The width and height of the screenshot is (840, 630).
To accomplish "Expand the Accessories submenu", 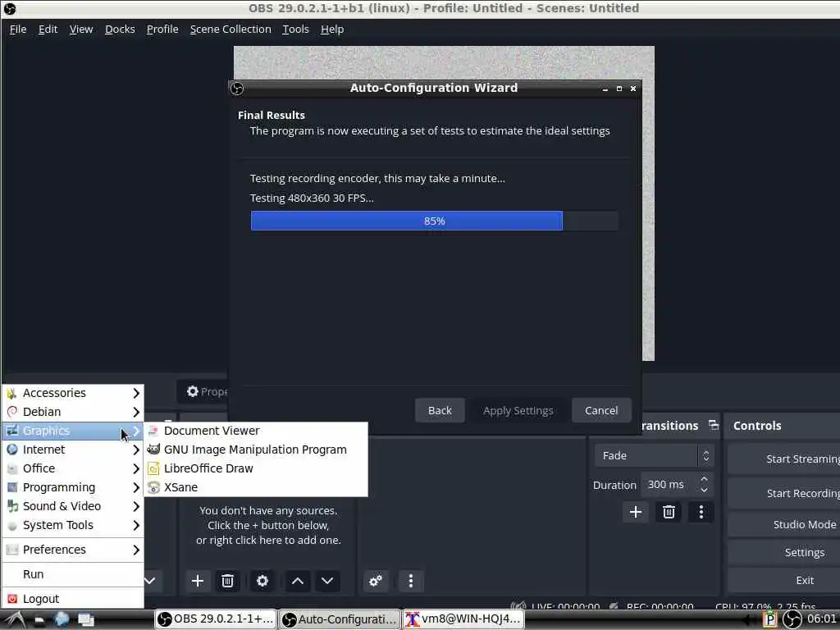I will click(73, 393).
